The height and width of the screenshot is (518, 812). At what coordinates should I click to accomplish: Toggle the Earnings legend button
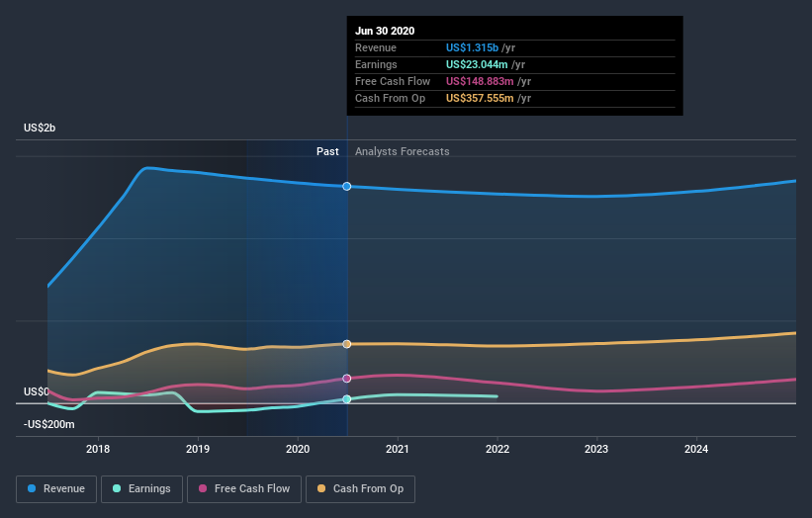[x=141, y=489]
